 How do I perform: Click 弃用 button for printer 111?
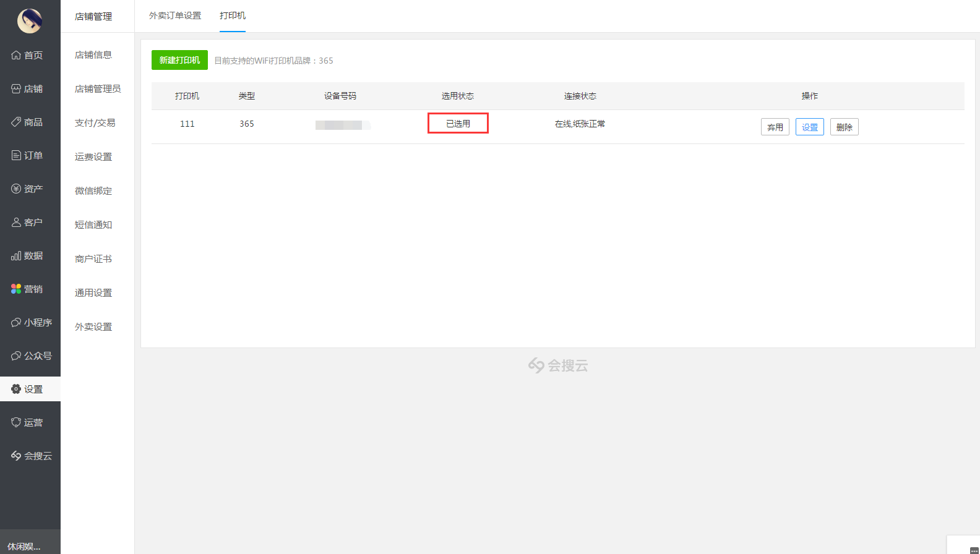(775, 127)
